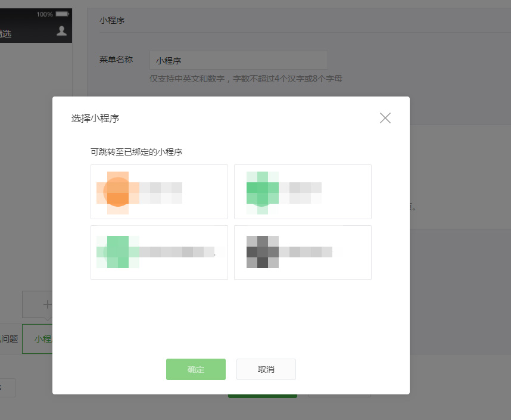This screenshot has height=420, width=511.
Task: Cancel the dialog using the 取消 button
Action: pyautogui.click(x=266, y=369)
